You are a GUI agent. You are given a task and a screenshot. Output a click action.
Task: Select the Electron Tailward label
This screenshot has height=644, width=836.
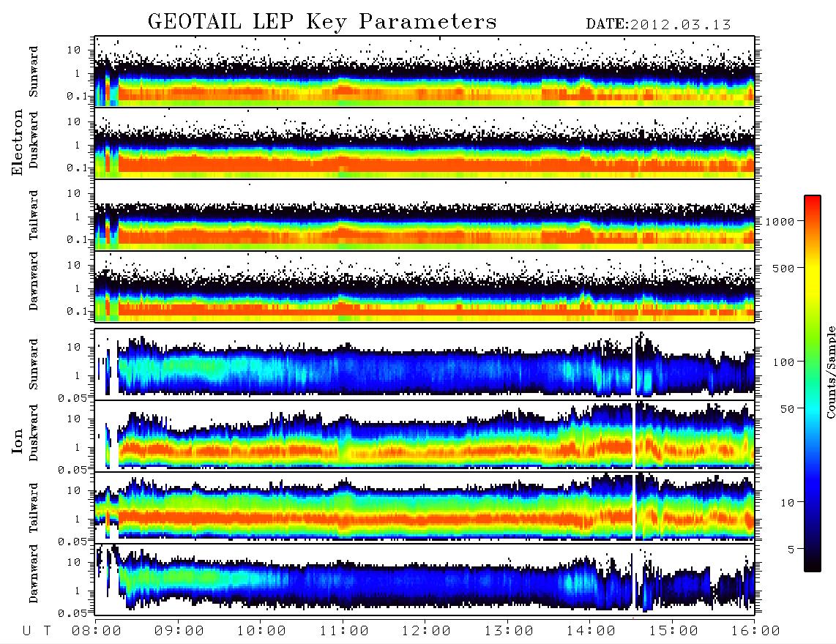click(x=34, y=215)
